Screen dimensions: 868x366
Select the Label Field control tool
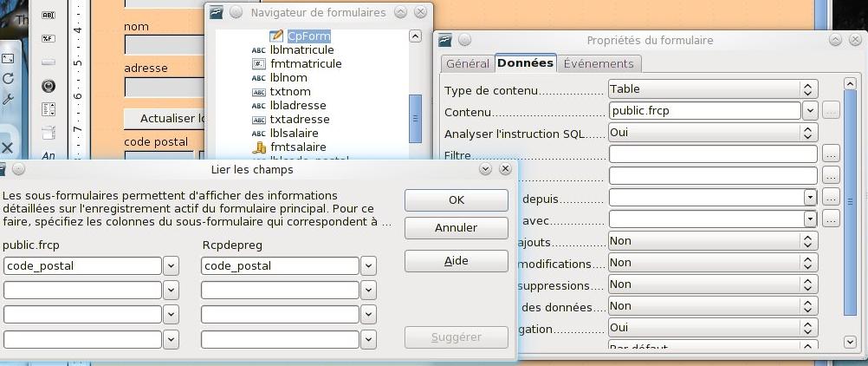point(49,156)
